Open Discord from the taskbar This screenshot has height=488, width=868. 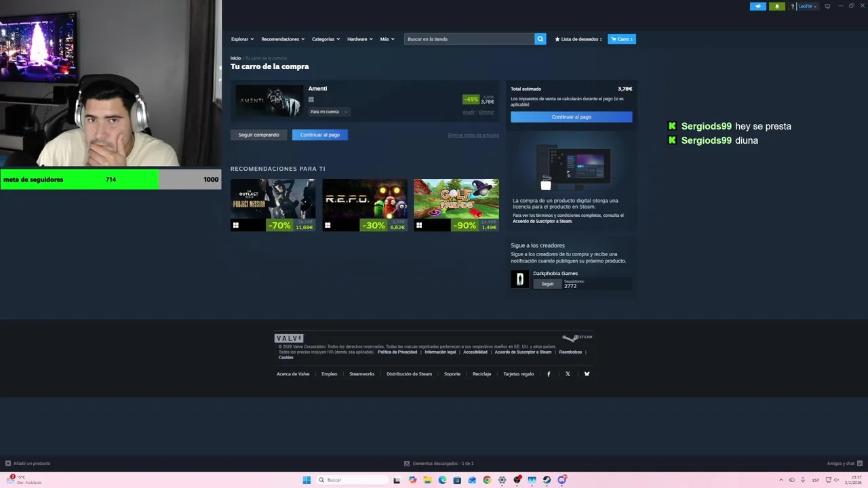coord(561,480)
